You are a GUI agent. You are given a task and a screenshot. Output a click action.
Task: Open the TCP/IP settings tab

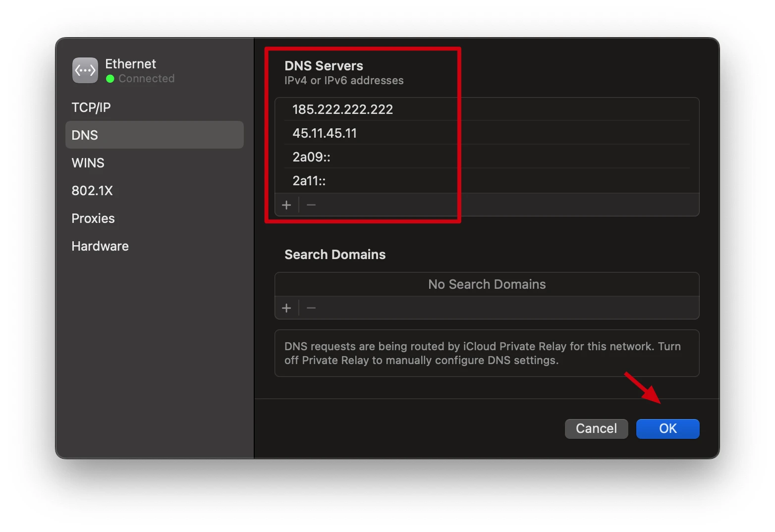coord(91,107)
